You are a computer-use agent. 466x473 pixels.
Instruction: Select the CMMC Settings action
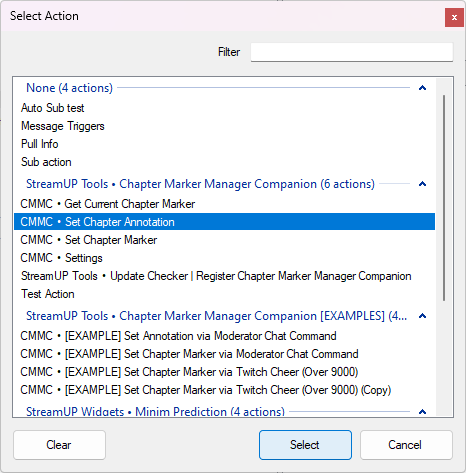click(224, 258)
